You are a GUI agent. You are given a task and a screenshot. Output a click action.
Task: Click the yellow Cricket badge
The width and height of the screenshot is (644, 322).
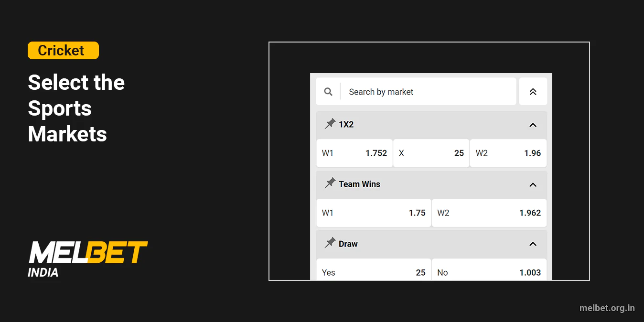(x=63, y=50)
